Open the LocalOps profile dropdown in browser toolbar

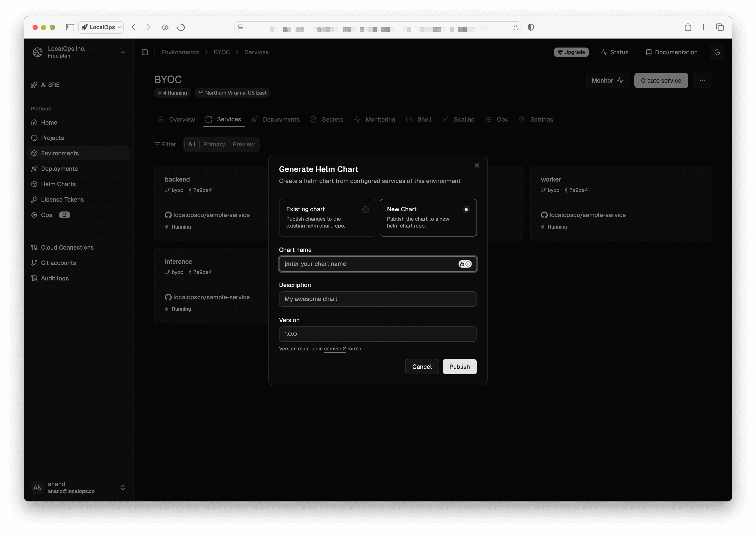click(x=101, y=27)
